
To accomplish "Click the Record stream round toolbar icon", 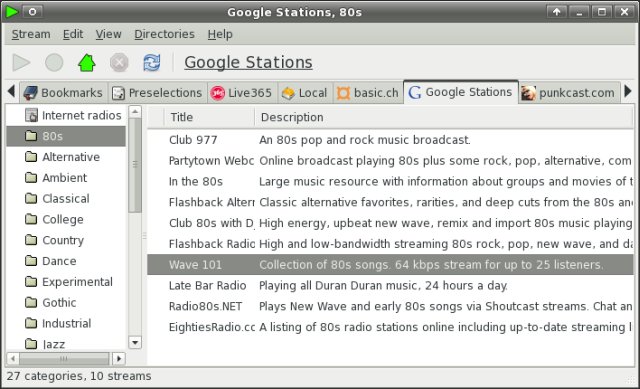I will tap(54, 62).
